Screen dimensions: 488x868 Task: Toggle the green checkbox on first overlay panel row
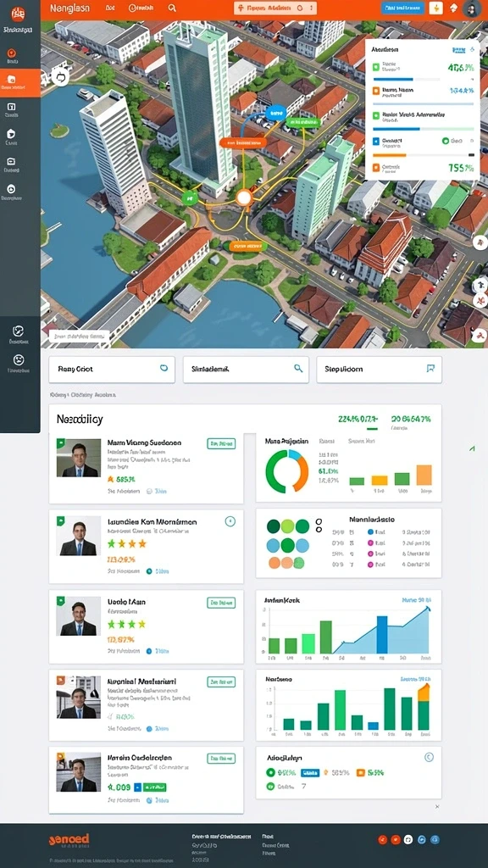(375, 67)
